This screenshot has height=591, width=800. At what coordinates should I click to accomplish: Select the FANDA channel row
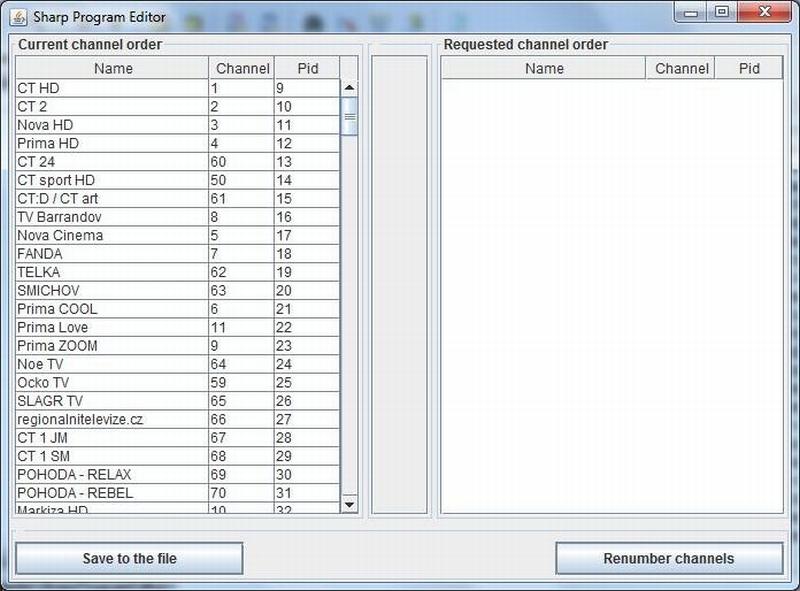(110, 254)
